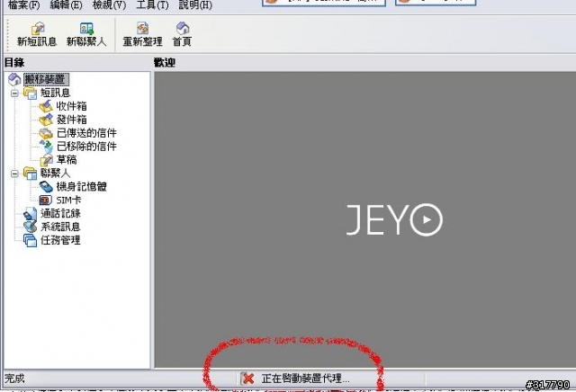Click the 首頁 home icon
576x392 pixels.
point(183,29)
